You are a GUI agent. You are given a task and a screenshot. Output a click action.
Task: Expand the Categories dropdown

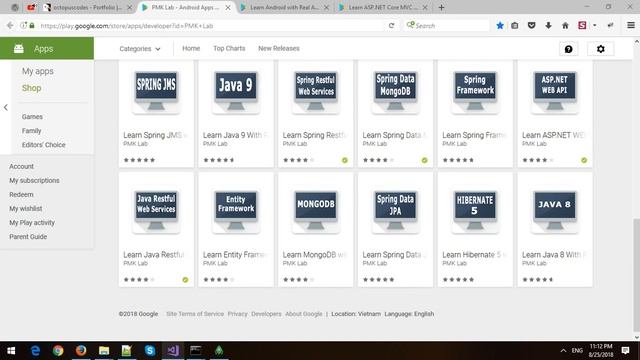click(x=140, y=49)
